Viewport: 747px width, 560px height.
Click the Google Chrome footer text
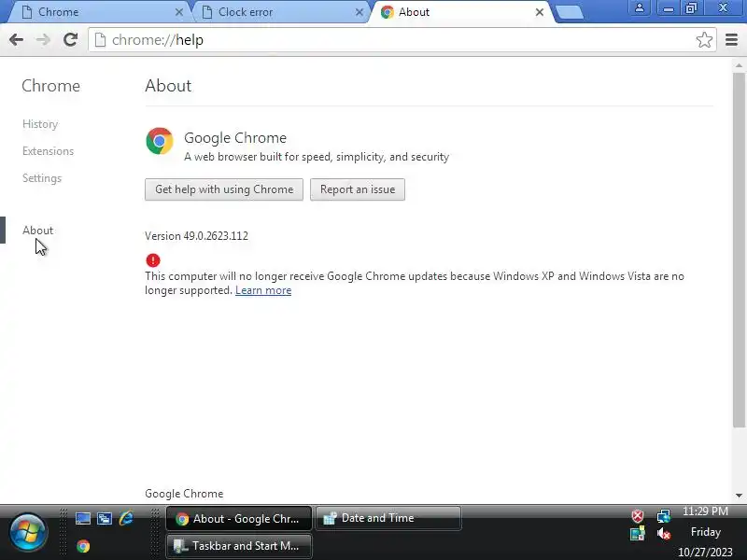(x=184, y=494)
